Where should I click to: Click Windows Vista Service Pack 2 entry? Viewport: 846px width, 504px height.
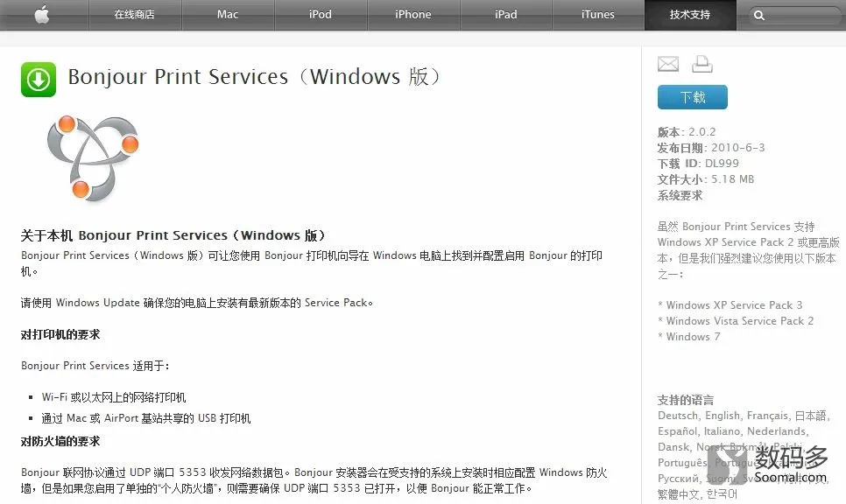736,321
